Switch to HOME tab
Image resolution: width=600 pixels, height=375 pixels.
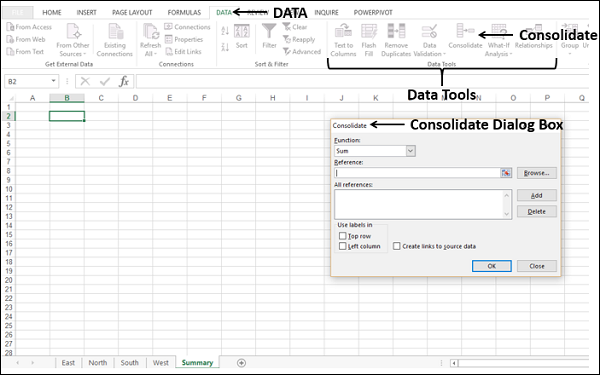pos(52,12)
